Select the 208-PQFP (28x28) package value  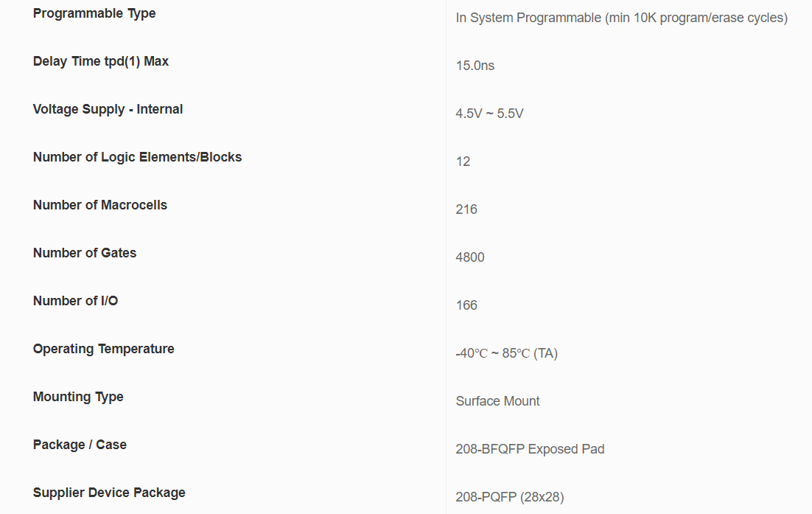[x=509, y=497]
